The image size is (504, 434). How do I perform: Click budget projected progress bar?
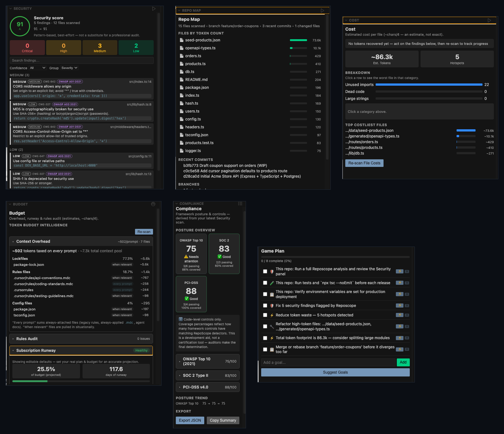pos(81,381)
